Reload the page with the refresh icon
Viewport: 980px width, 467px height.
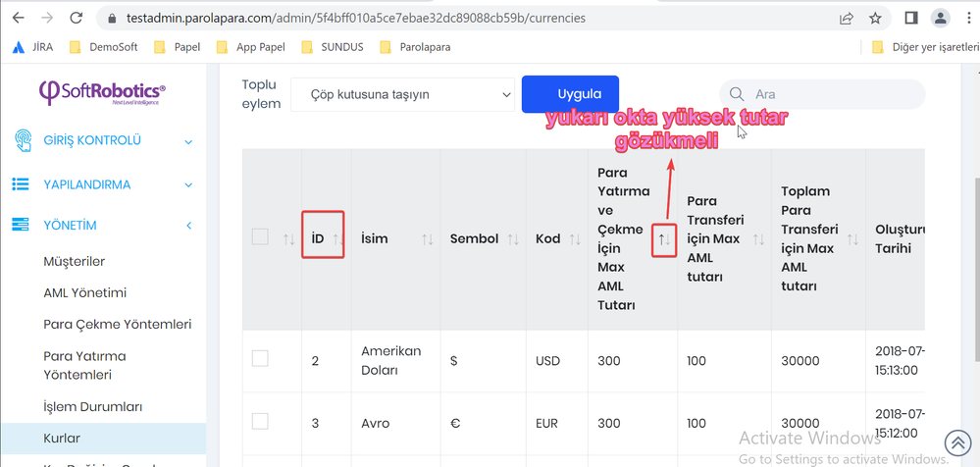77,18
